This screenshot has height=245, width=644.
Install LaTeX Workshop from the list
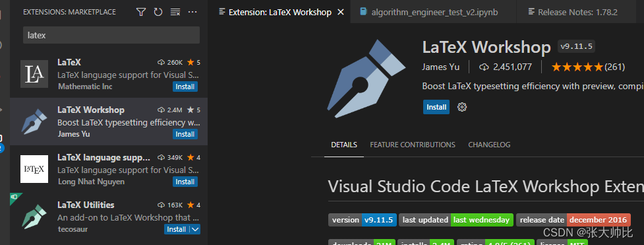pyautogui.click(x=185, y=134)
